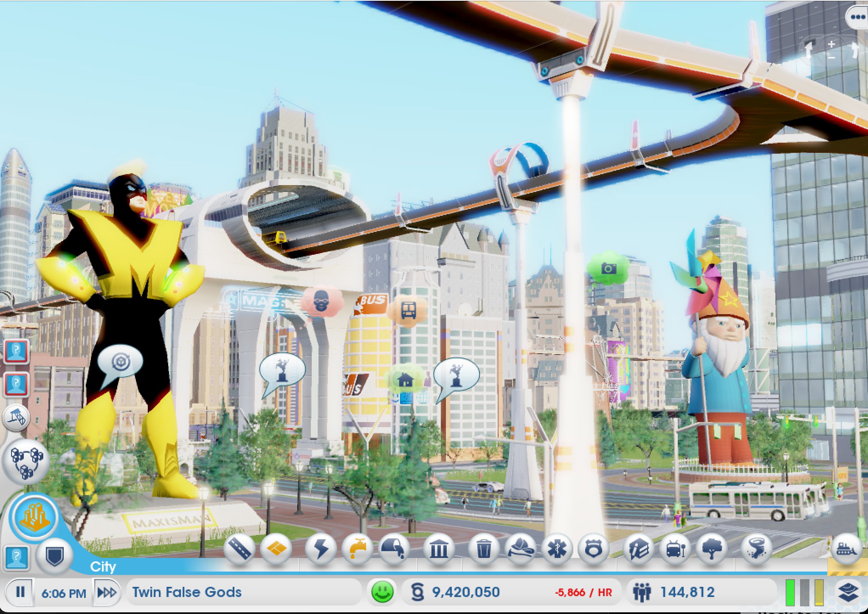Open the Great Works construction site icon
Screen dimensions: 868x614
(x=16, y=417)
